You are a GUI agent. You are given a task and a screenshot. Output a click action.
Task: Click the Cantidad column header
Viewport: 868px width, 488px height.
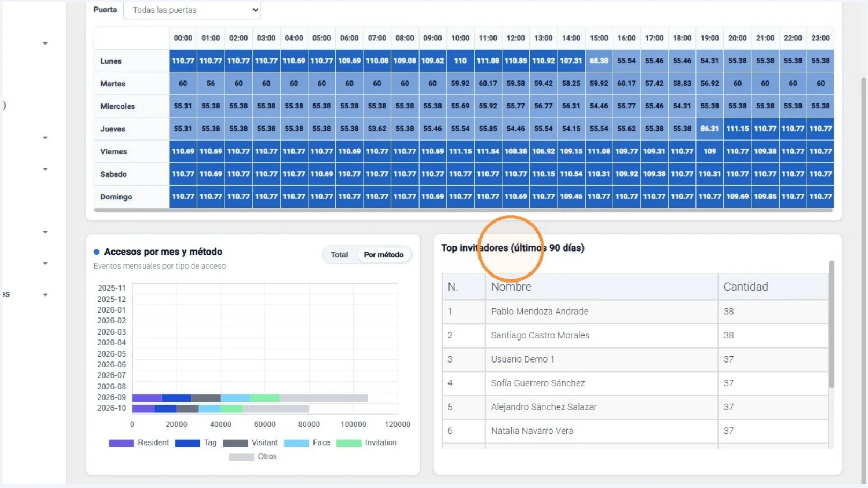pyautogui.click(x=773, y=287)
